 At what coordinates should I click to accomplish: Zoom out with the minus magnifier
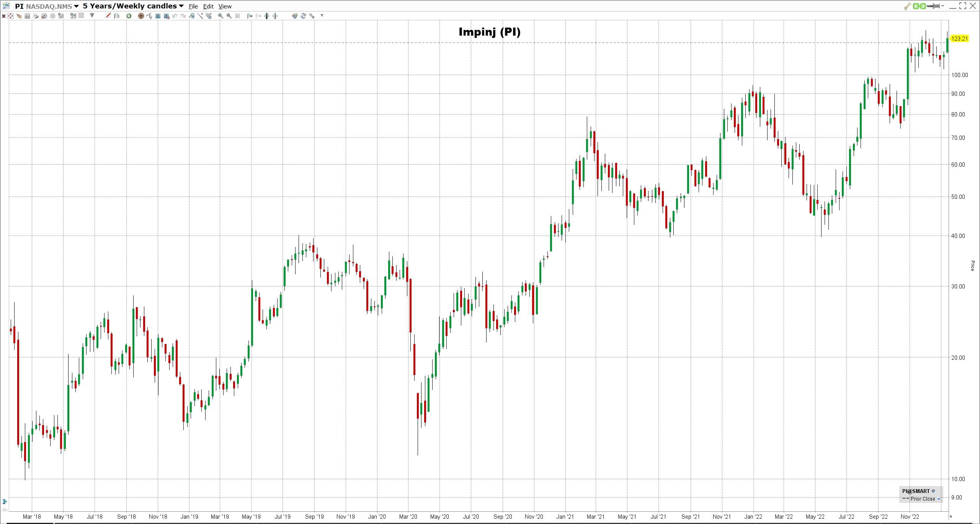click(229, 16)
